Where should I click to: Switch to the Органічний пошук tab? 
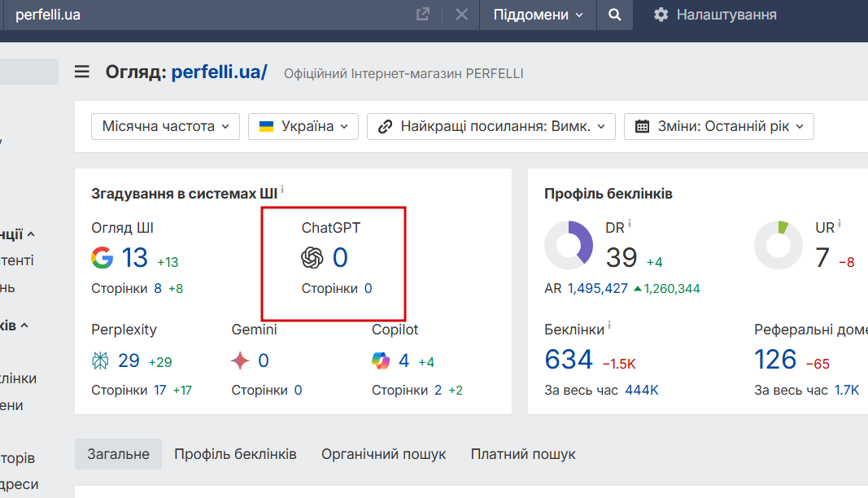click(x=383, y=454)
